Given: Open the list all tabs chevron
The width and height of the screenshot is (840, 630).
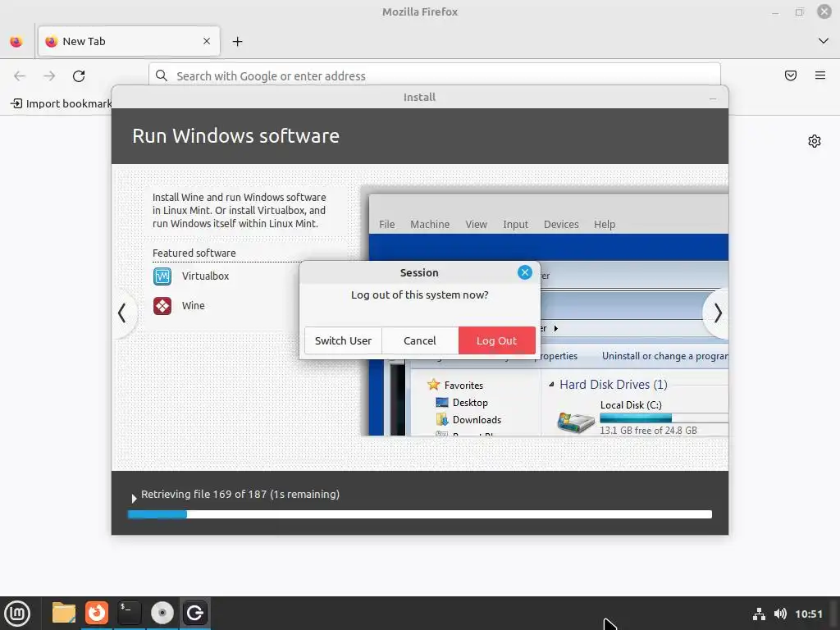Looking at the screenshot, I should tap(824, 41).
